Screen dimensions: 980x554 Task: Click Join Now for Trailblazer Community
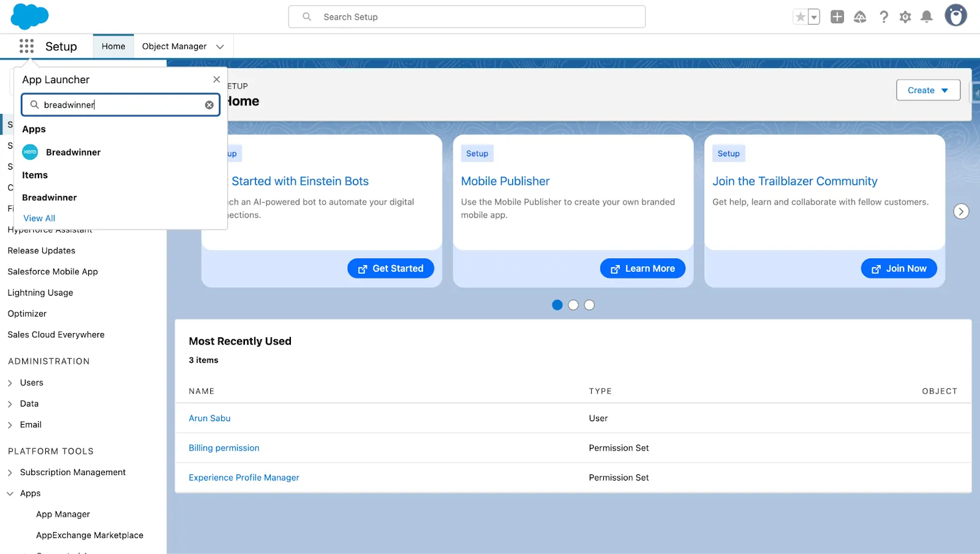[899, 268]
